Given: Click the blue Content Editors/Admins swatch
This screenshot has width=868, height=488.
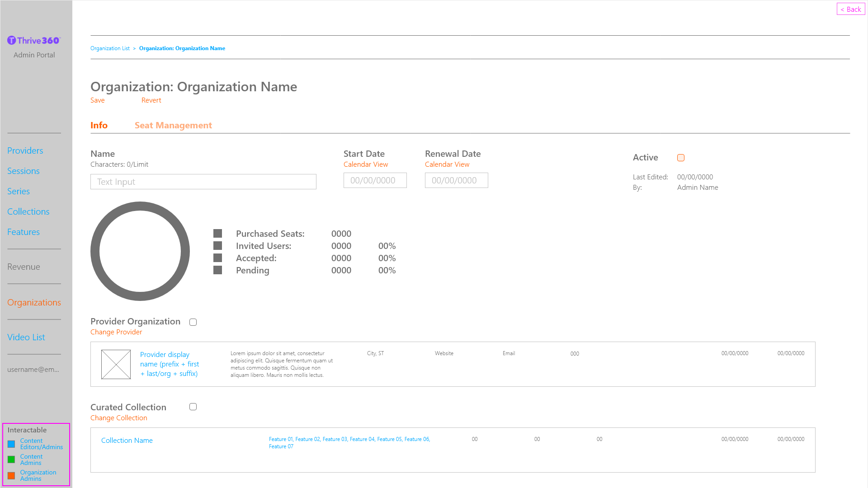Looking at the screenshot, I should 11,444.
